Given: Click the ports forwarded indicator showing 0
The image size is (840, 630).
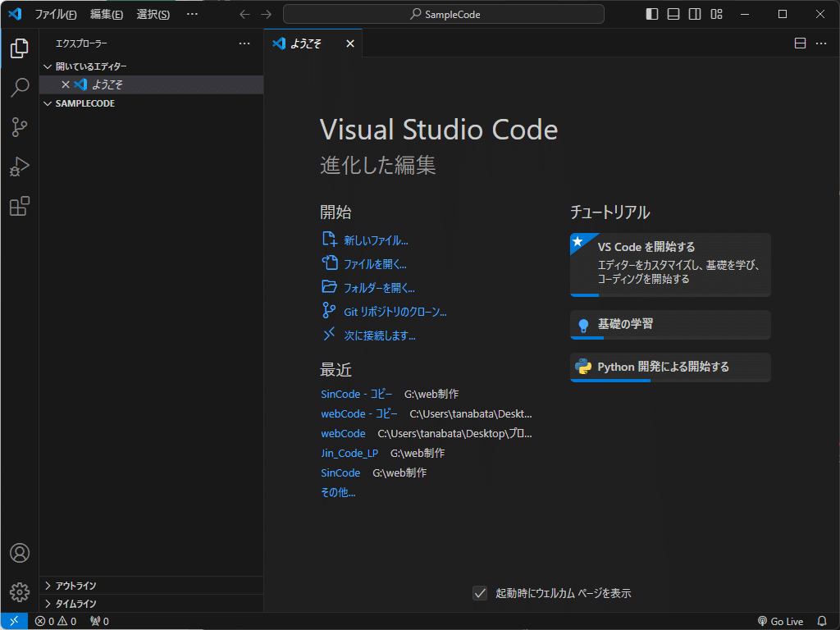Looking at the screenshot, I should (x=99, y=622).
